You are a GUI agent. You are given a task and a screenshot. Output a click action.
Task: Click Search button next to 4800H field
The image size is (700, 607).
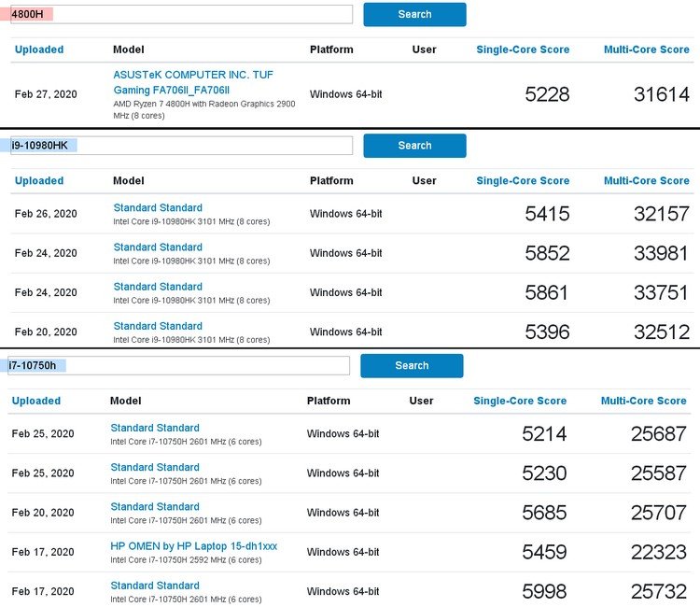(x=414, y=14)
